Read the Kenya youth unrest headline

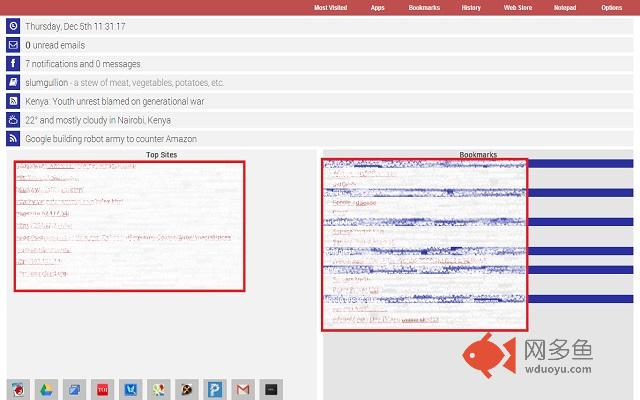115,101
